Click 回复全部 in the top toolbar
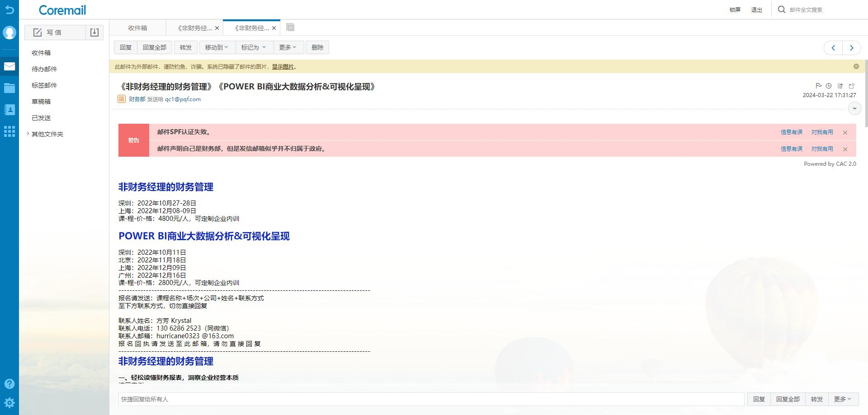The height and width of the screenshot is (415, 868). coord(155,47)
